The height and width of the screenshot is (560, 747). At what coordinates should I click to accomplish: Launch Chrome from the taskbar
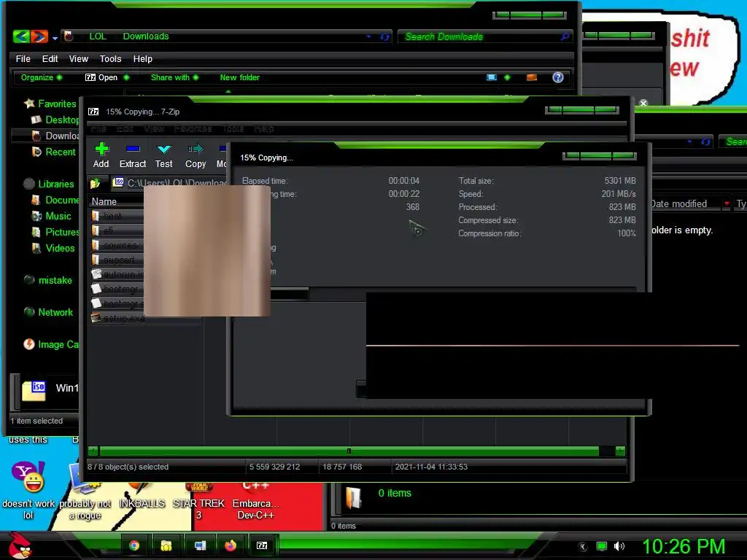point(134,545)
